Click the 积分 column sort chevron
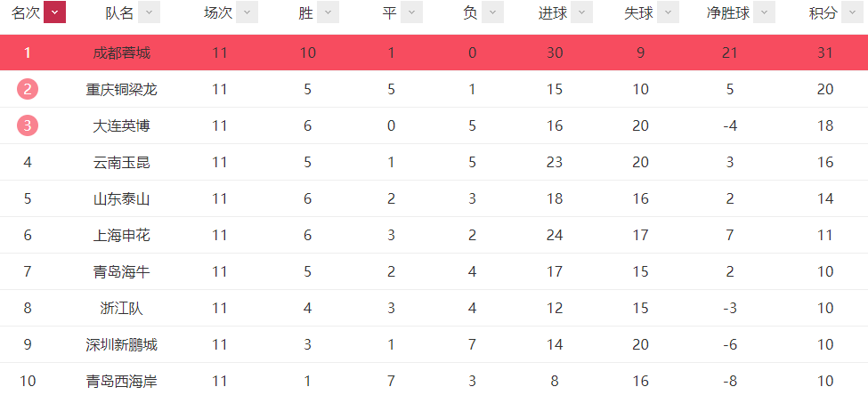 (852, 12)
